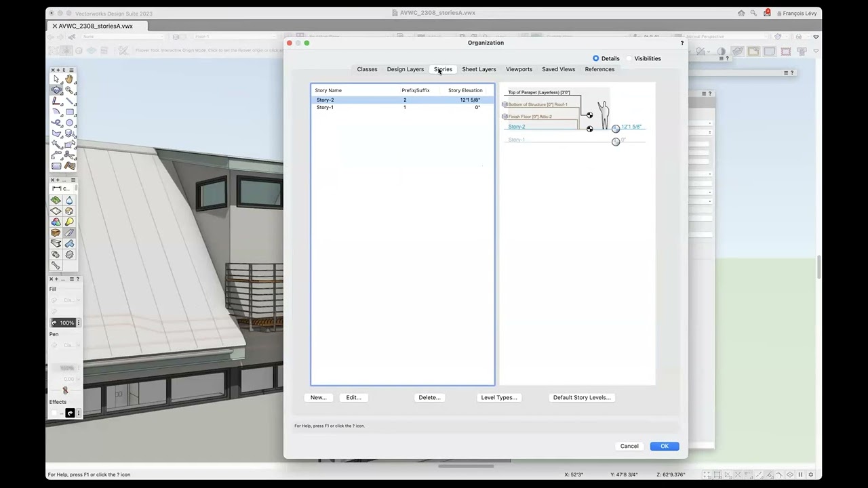Toggle Story-2 elevation marker in preview
This screenshot has width=868, height=488.
point(616,128)
